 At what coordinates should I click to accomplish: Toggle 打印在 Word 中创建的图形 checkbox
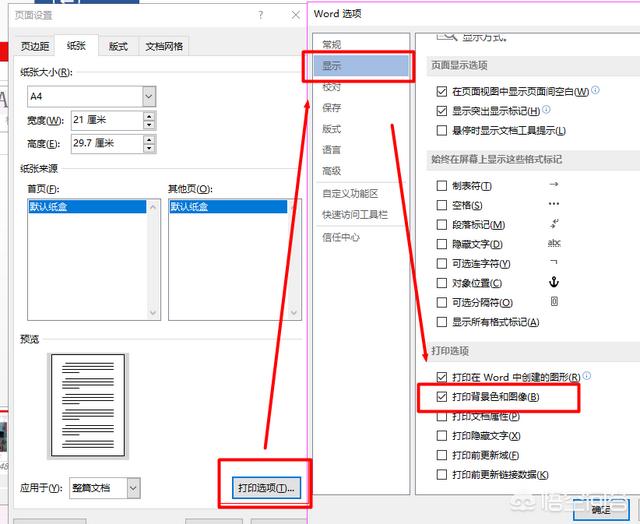(x=442, y=377)
